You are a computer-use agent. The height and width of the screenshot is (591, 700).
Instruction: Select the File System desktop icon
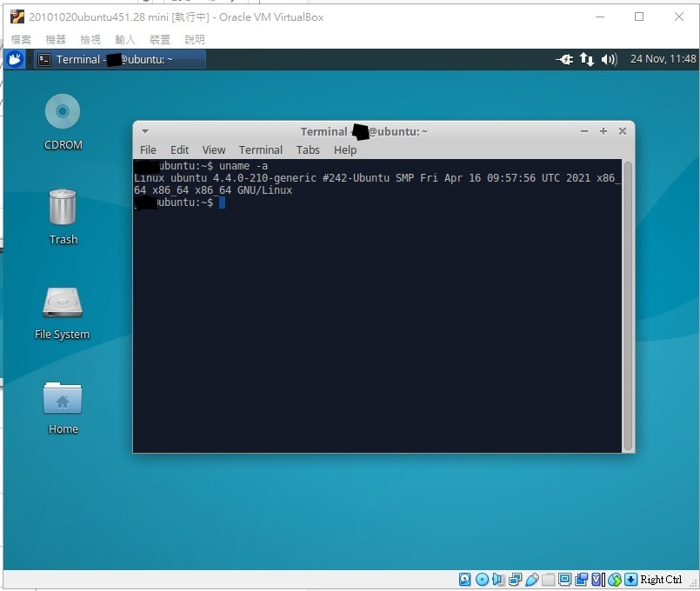[x=63, y=302]
